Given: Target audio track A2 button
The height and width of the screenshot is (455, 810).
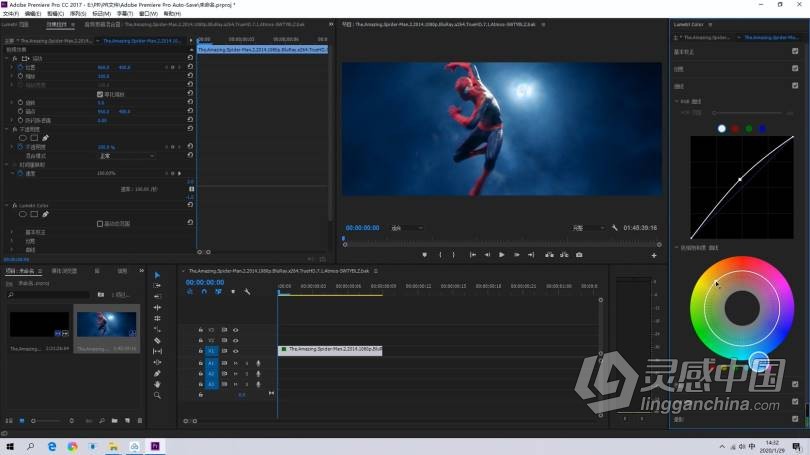Looking at the screenshot, I should [x=211, y=373].
